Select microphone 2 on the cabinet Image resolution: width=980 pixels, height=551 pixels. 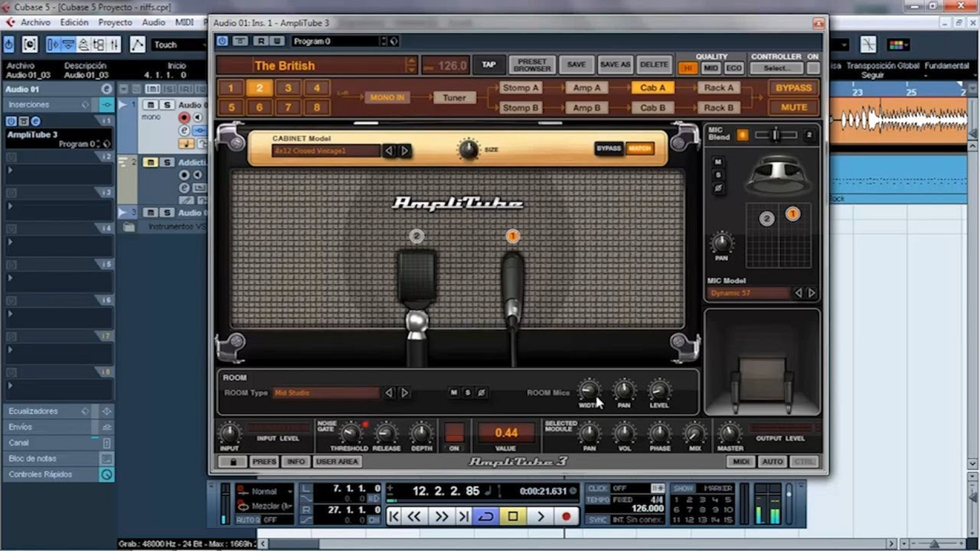pos(416,236)
